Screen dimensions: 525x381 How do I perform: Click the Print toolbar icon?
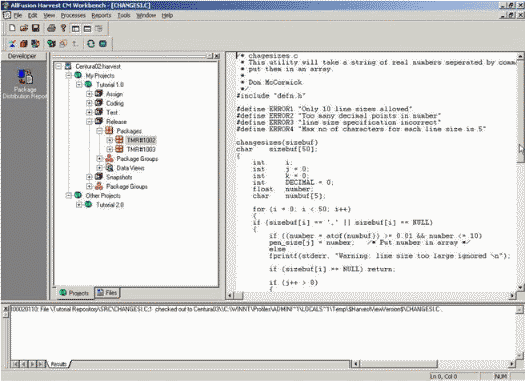click(x=51, y=28)
